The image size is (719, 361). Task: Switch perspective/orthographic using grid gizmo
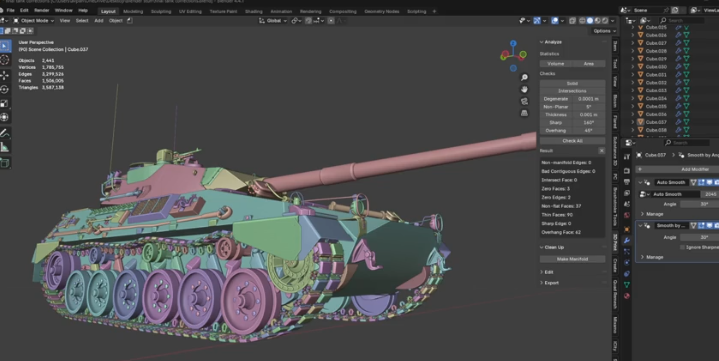524,113
